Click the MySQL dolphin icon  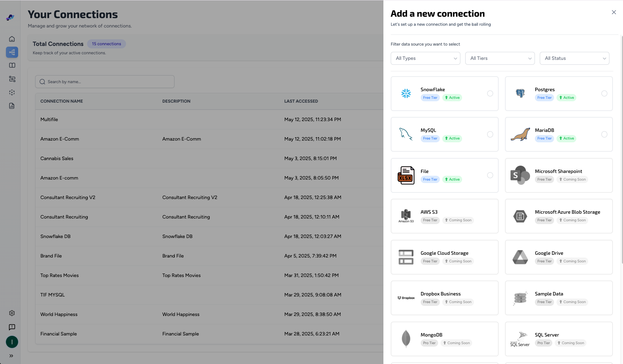coord(406,134)
